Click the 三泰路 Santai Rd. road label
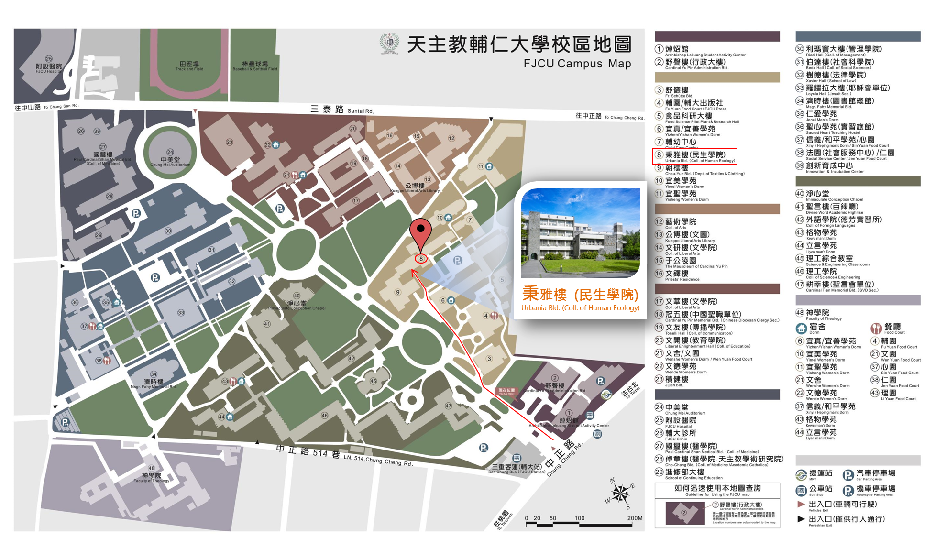The height and width of the screenshot is (560, 935). point(342,110)
